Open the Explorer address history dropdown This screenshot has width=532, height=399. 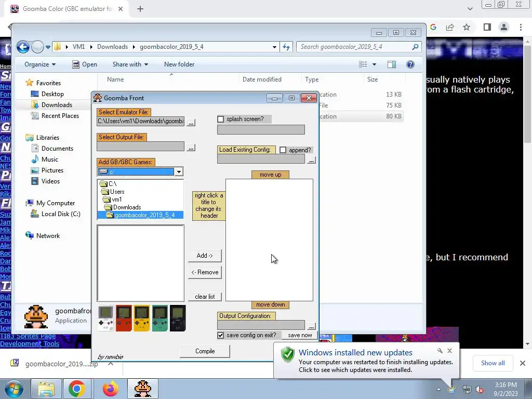[x=274, y=47]
